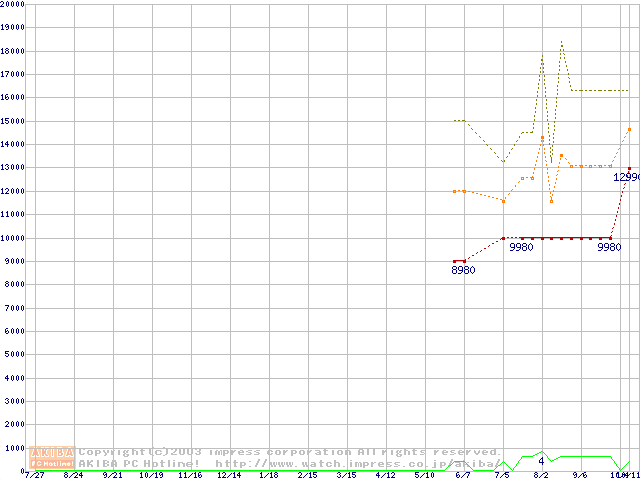640x480 pixels.
Task: Click the orange line's last data point
Action: tap(629, 129)
